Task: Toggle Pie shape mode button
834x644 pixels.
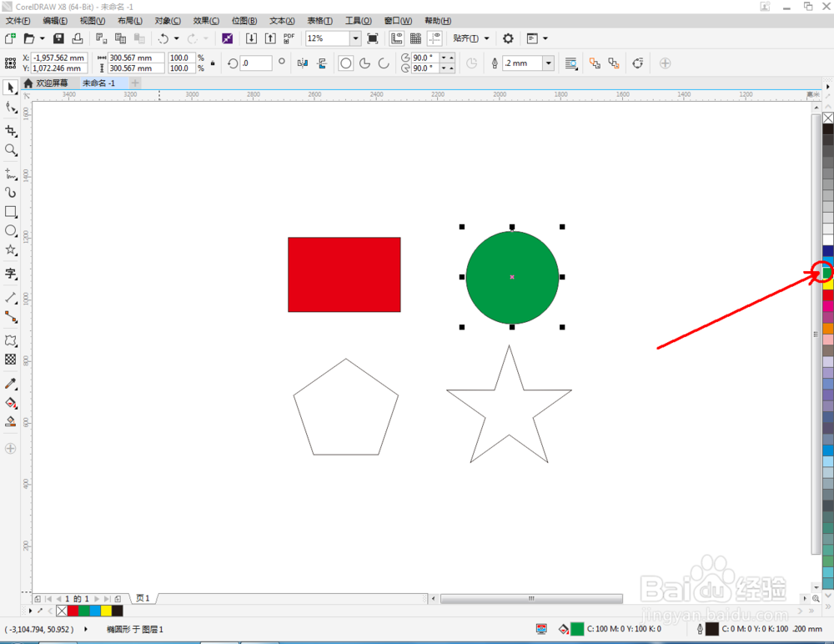Action: tap(365, 63)
